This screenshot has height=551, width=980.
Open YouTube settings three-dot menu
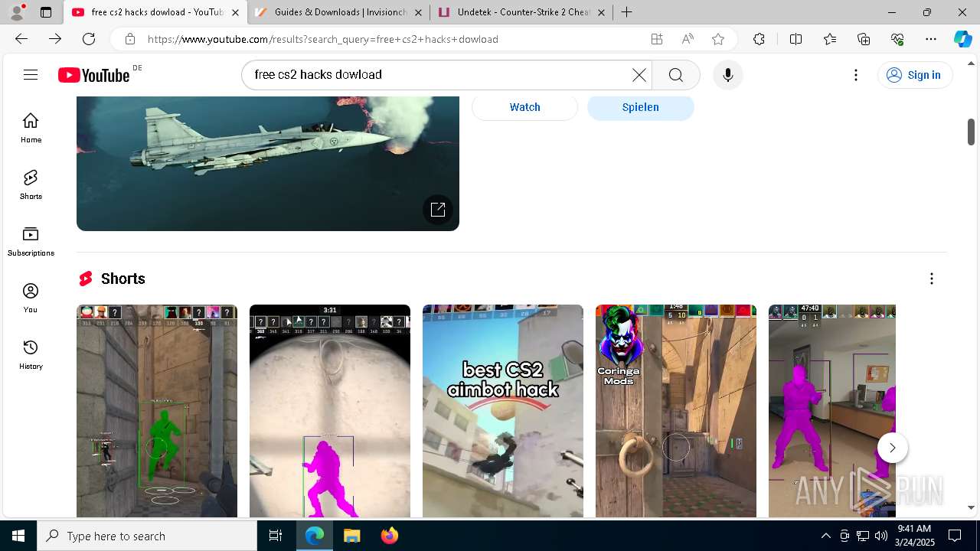click(856, 74)
